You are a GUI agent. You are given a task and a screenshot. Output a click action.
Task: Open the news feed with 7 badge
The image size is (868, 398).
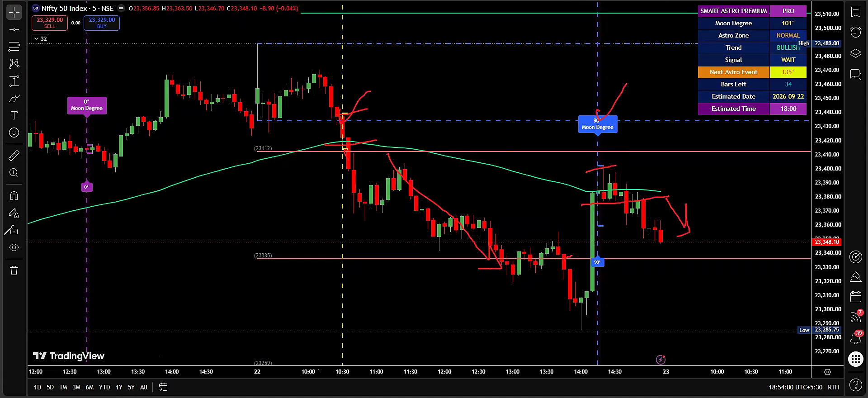tap(855, 317)
